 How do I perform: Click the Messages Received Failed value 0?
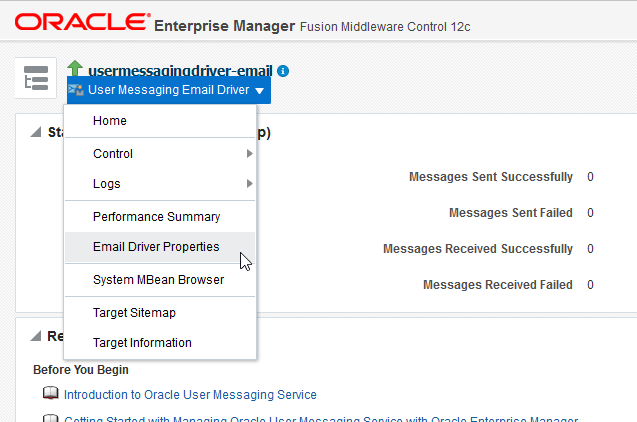590,285
